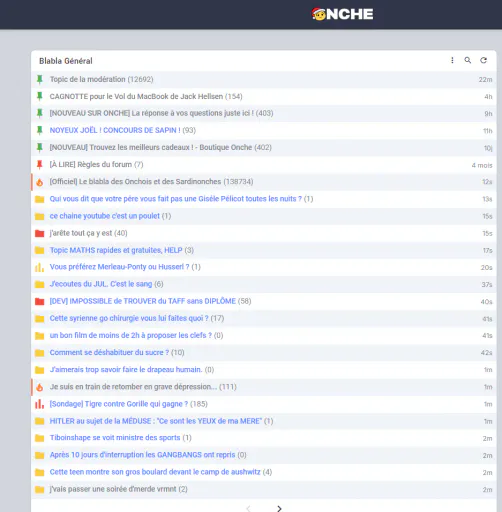
Task: Open NOUVEAU SUR ONCHE questions topic
Action: pyautogui.click(x=152, y=113)
